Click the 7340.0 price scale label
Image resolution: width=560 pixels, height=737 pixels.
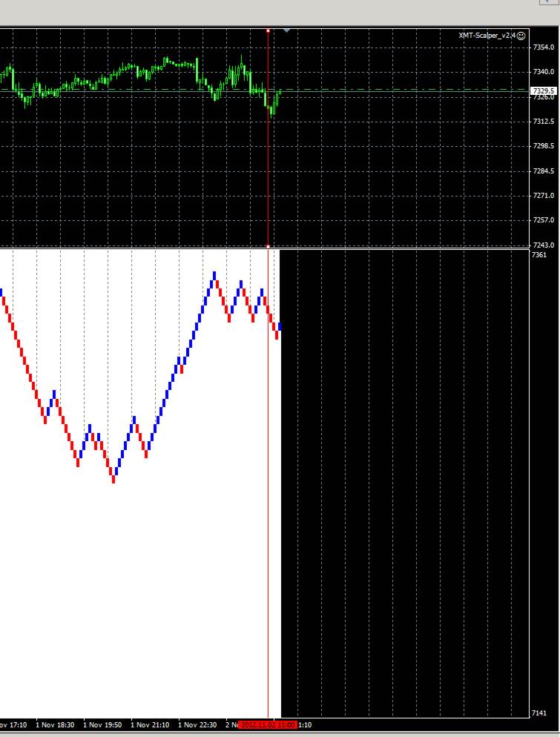pyautogui.click(x=544, y=72)
